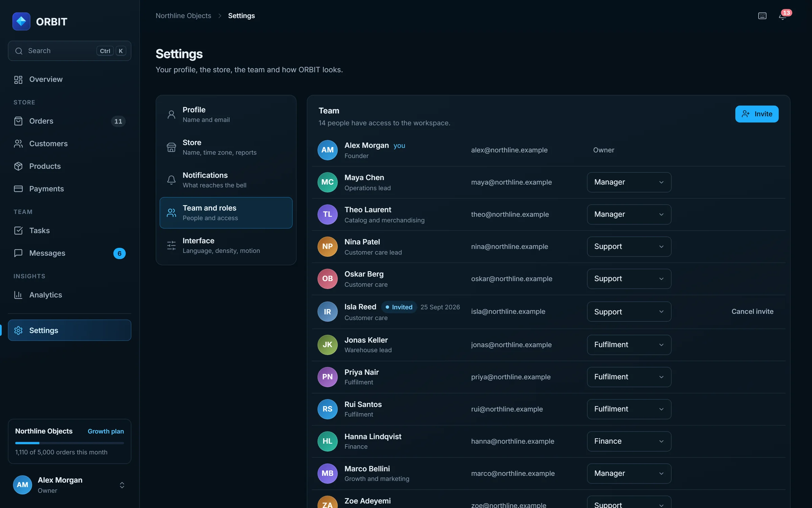Click the ORBIT logo icon
This screenshot has width=812, height=508.
pos(21,21)
